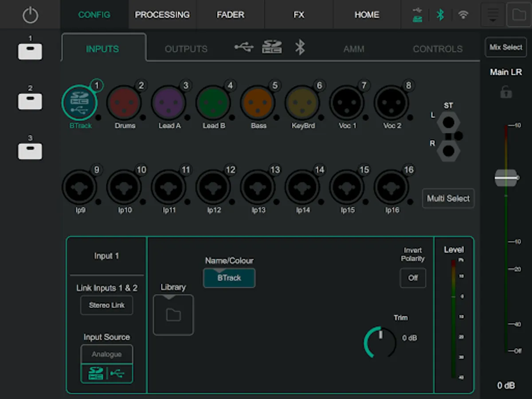This screenshot has width=532, height=399.
Task: Click the power icon at top left
Action: click(30, 15)
